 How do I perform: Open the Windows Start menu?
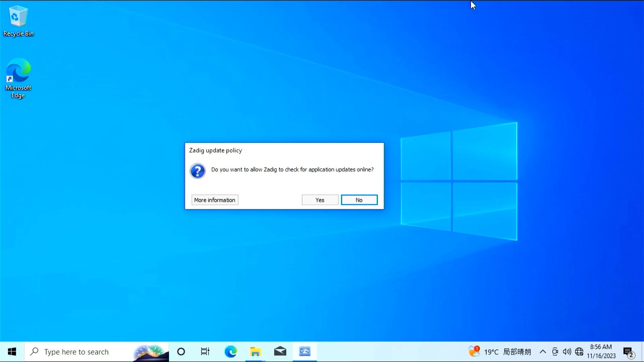[12, 352]
